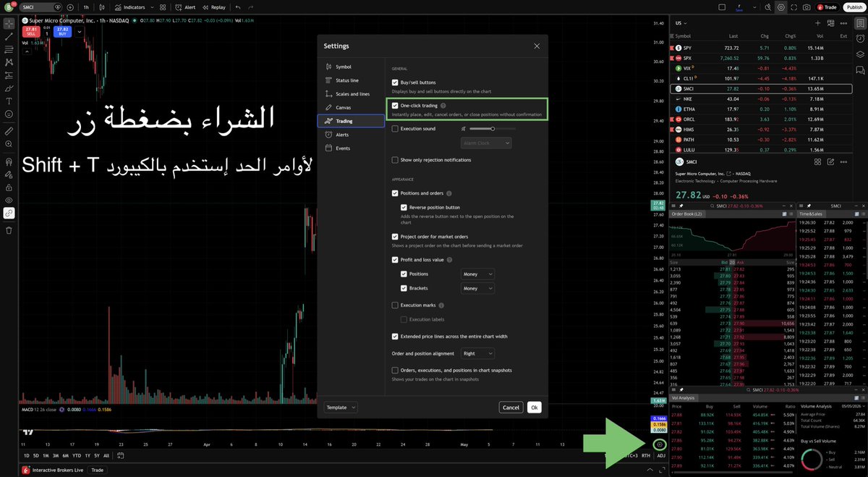This screenshot has height=477, width=868.
Task: Take a chart snapshot with camera icon
Action: click(x=807, y=7)
